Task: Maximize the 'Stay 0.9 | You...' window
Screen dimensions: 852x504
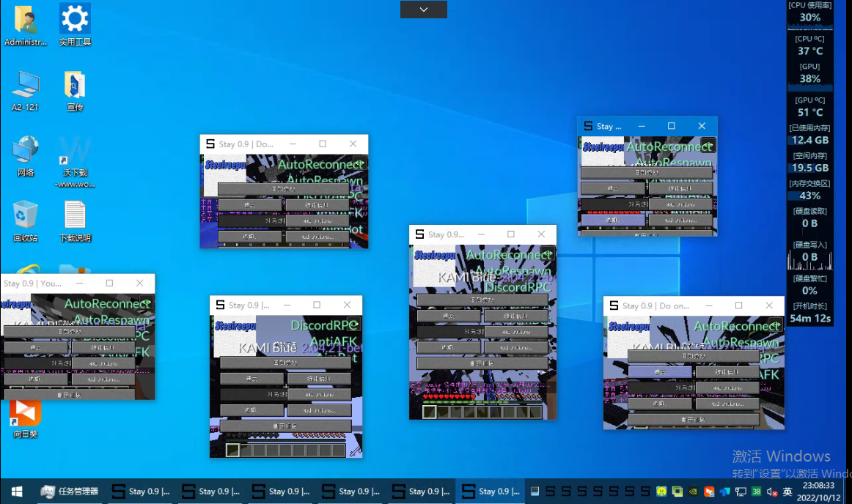Action: 109,283
